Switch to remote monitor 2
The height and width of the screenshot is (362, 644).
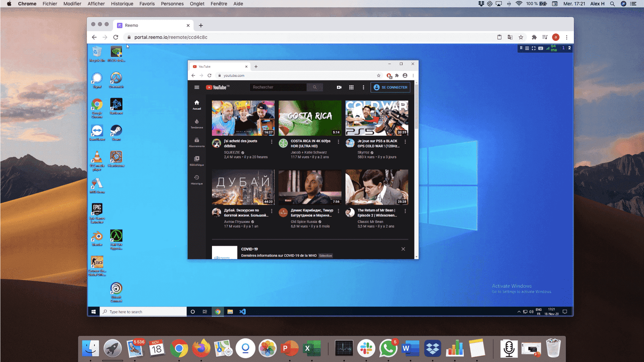(x=569, y=48)
